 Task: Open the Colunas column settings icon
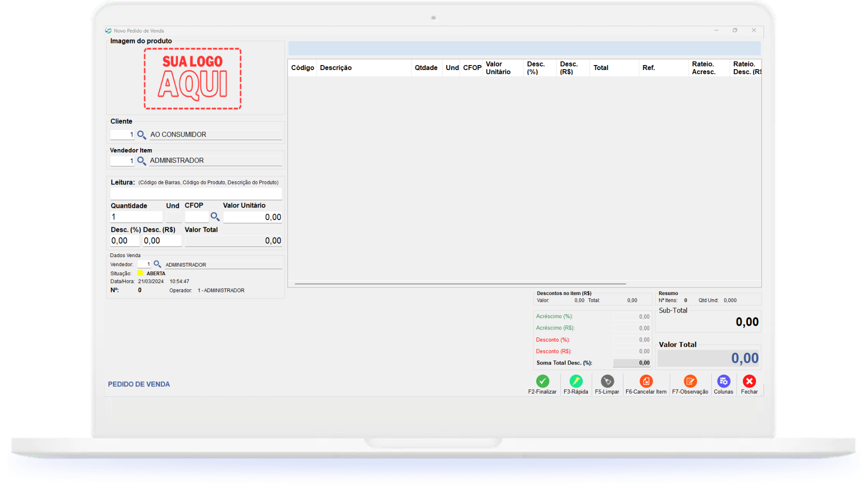723,381
